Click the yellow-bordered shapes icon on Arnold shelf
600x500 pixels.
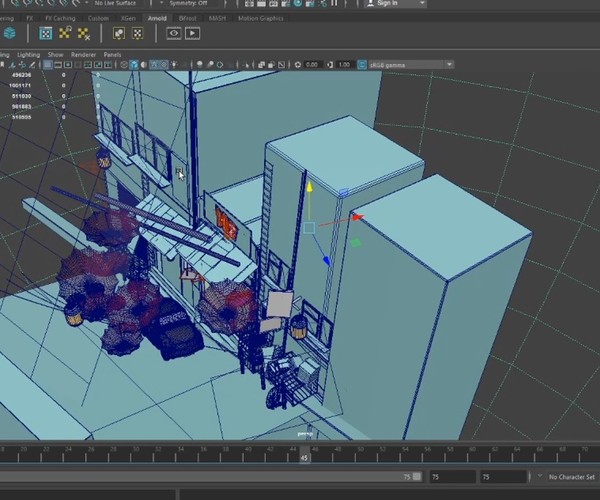[119, 33]
